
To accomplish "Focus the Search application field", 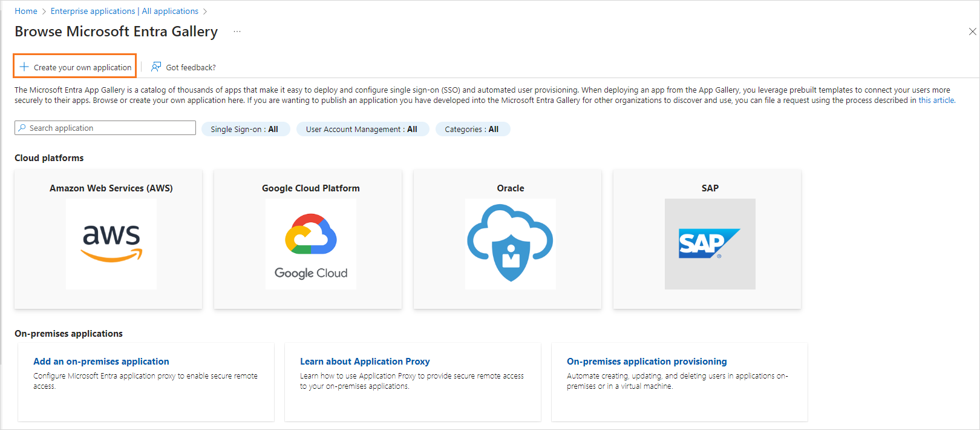I will pyautogui.click(x=105, y=128).
